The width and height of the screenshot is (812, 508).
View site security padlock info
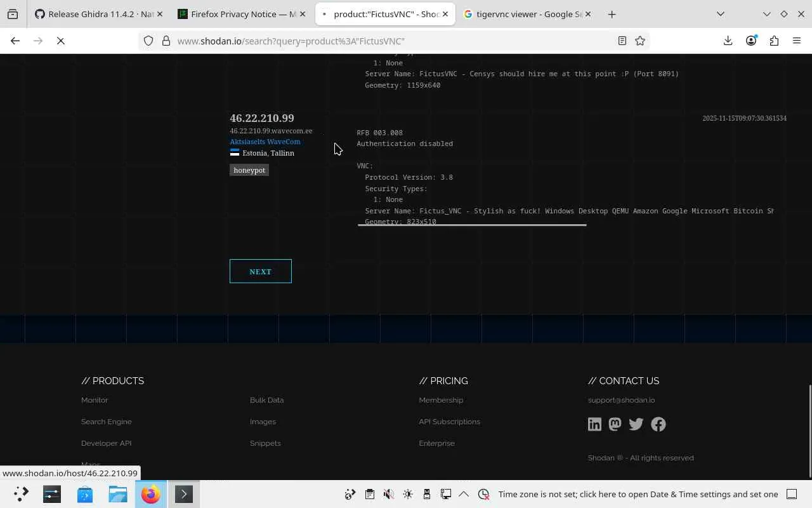pos(166,41)
